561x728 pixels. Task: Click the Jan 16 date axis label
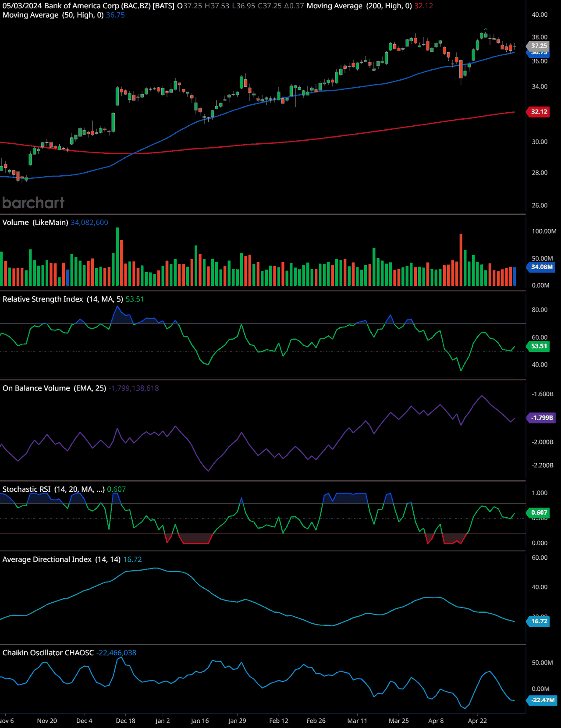200,721
